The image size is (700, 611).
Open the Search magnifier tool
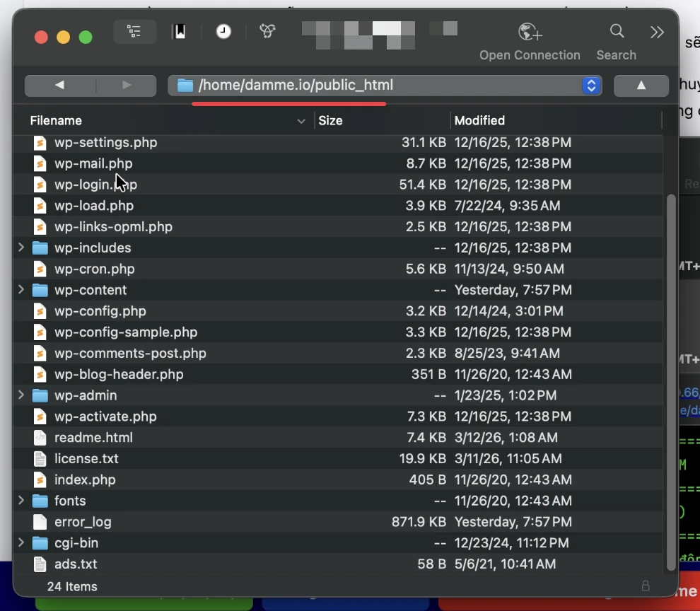coord(617,31)
